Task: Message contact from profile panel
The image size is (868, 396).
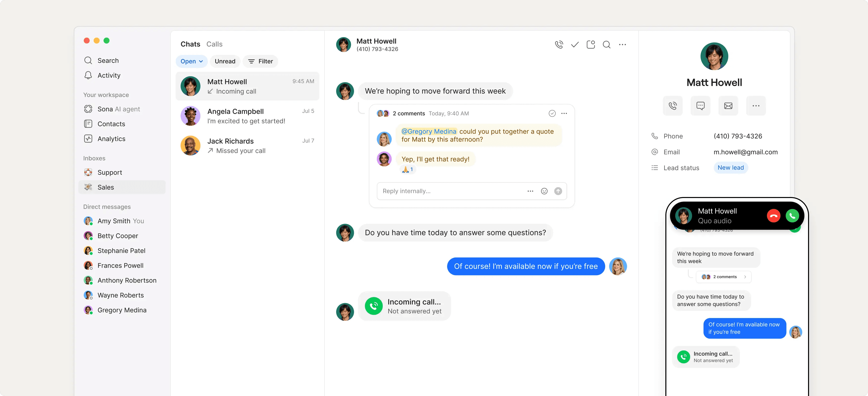Action: click(701, 106)
